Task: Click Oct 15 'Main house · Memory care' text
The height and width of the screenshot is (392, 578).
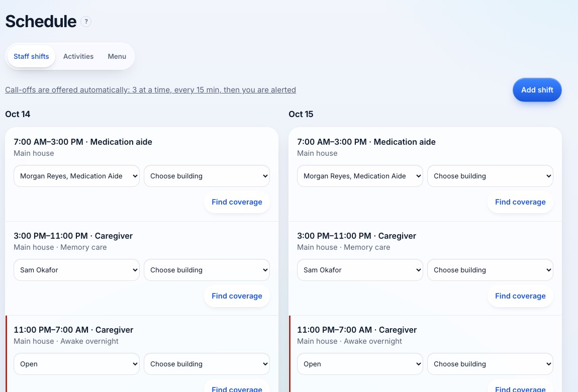Action: coord(344,247)
